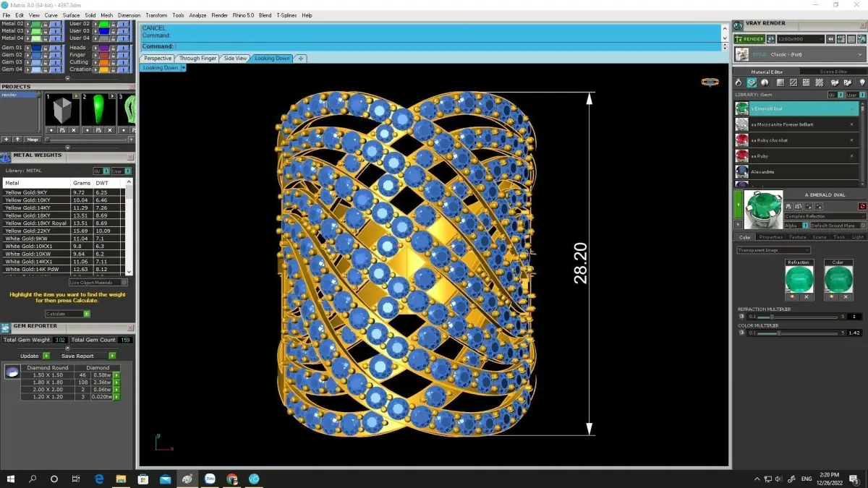868x488 pixels.
Task: Click the Color emerald swatch
Action: (x=838, y=279)
